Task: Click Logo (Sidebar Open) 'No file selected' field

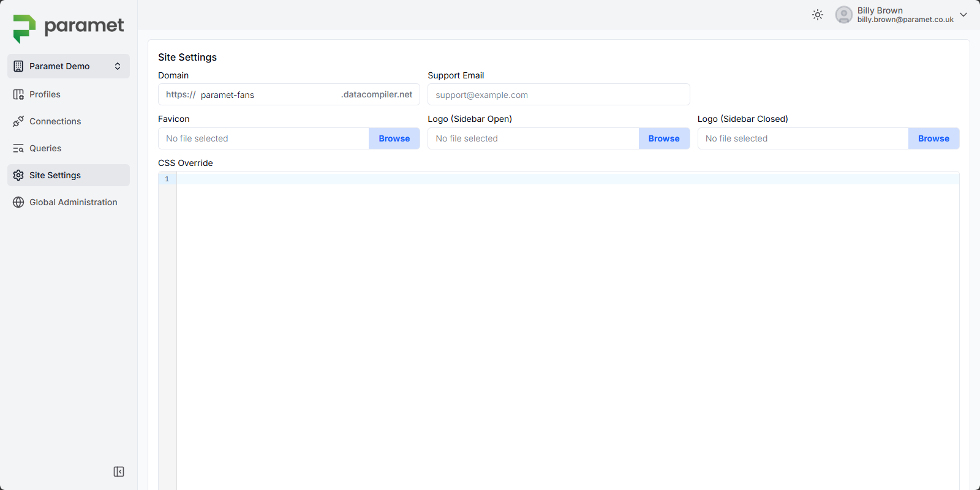Action: [x=533, y=138]
